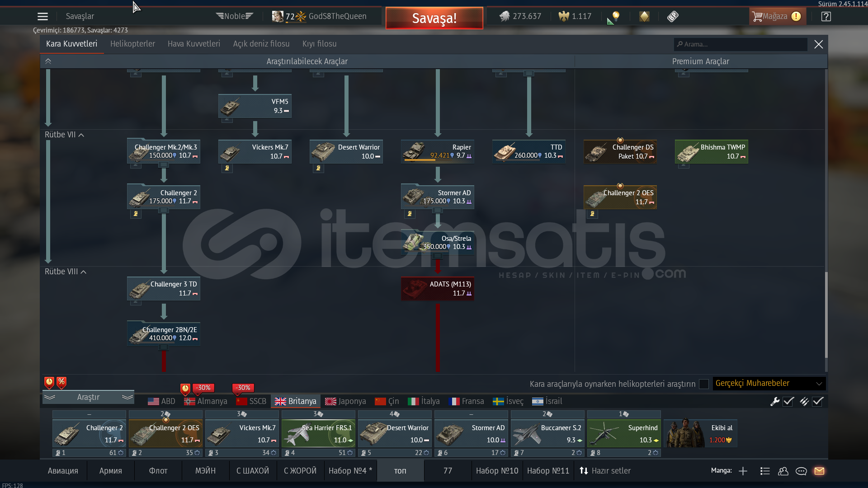Select the Japonya nation tab

(346, 401)
